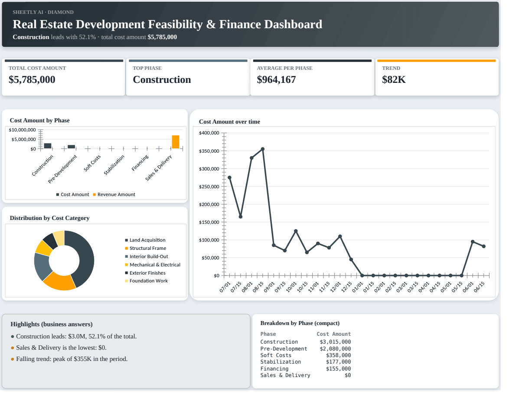The width and height of the screenshot is (532, 400).
Task: Click the Construction row in breakdown table
Action: (306, 342)
